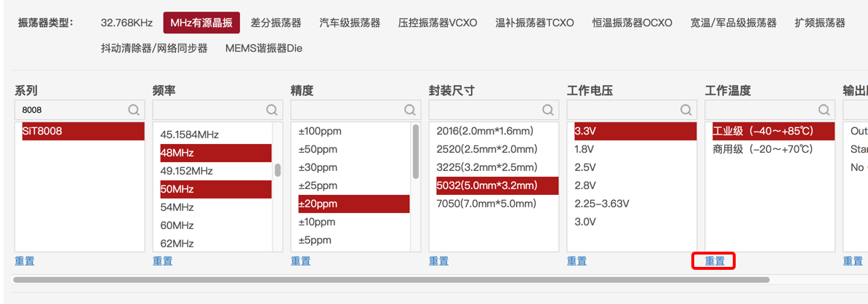Open 恒温振荡器OCXO category
The height and width of the screenshot is (304, 868).
[x=632, y=23]
